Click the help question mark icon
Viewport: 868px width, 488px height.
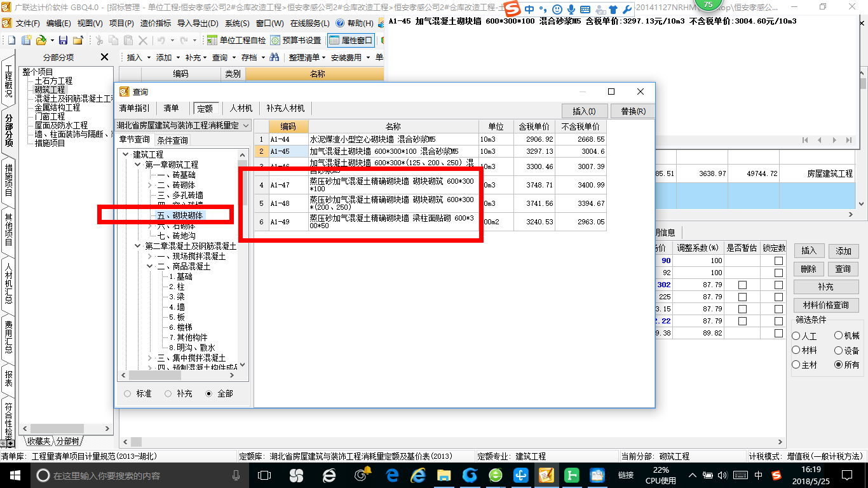pos(339,24)
